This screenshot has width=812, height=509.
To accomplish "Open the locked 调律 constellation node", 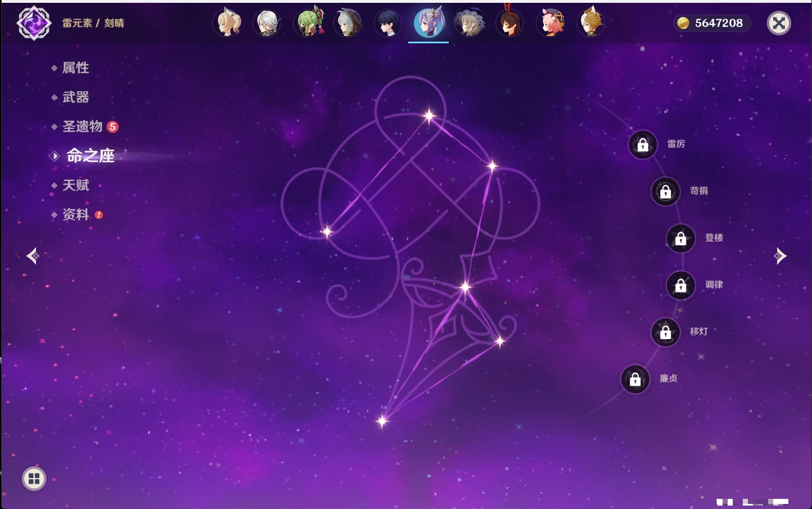I will (681, 285).
